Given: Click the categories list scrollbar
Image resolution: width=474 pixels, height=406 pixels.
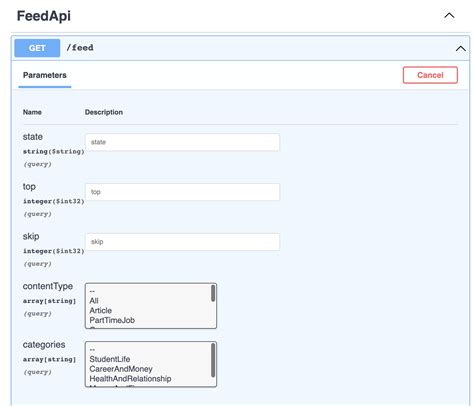Looking at the screenshot, I should click(213, 360).
